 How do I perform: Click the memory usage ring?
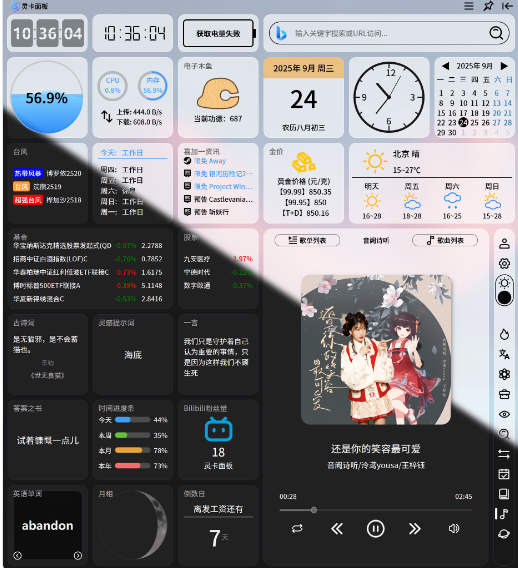pos(153,86)
